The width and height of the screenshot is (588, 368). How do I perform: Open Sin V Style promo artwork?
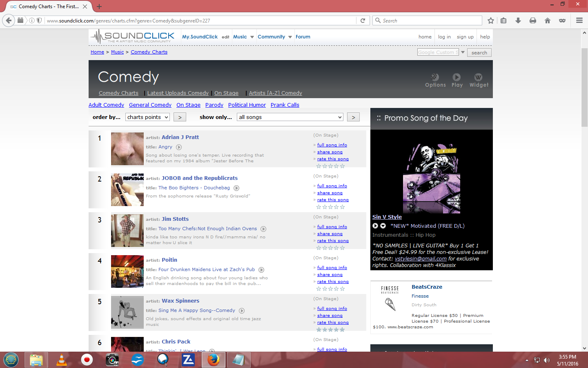[432, 178]
